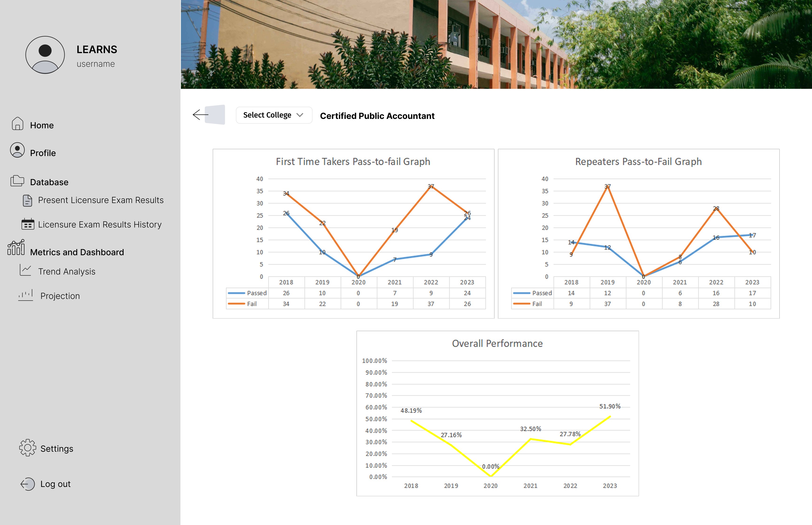Click the Profile person icon
812x525 pixels.
[17, 150]
